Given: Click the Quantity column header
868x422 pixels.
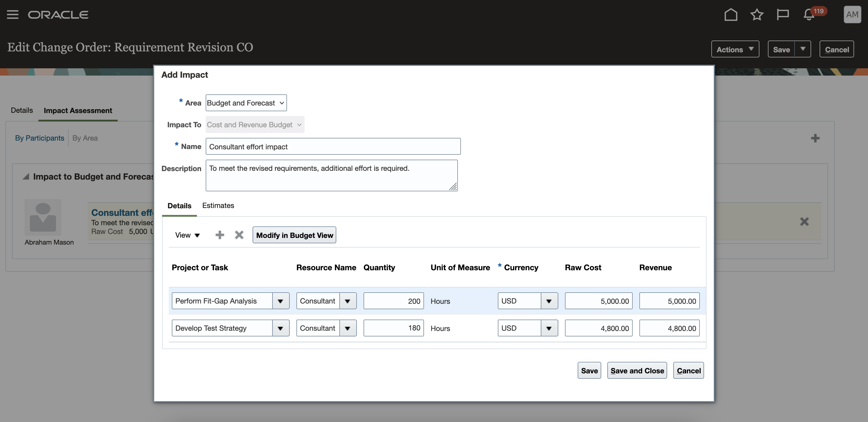Looking at the screenshot, I should [x=379, y=268].
